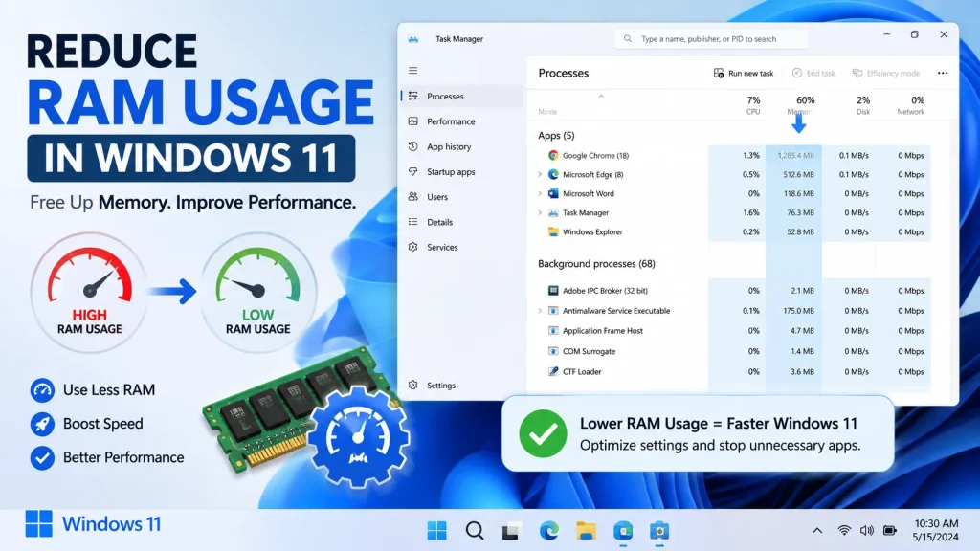Viewport: 980px width, 551px height.
Task: Show hidden system tray icons
Action: click(817, 531)
